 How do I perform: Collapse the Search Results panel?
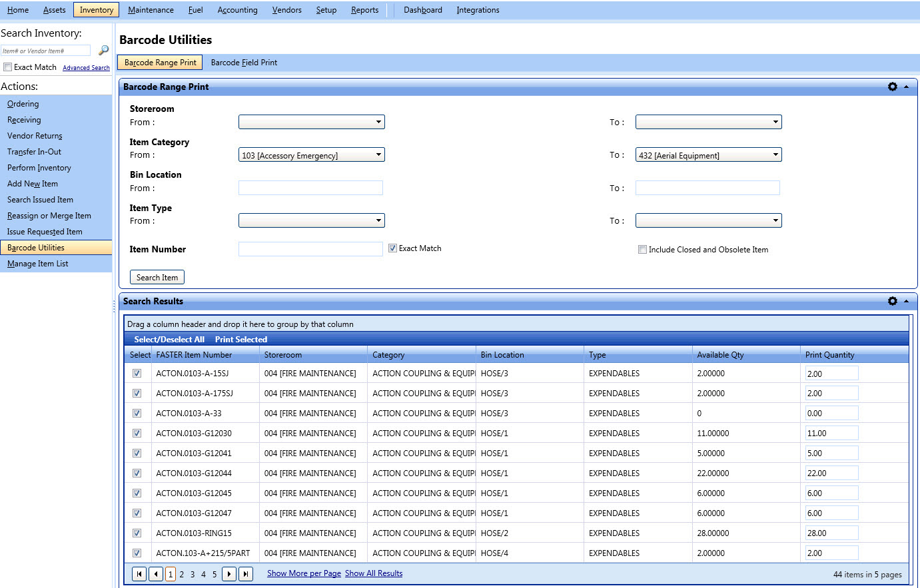pos(906,301)
